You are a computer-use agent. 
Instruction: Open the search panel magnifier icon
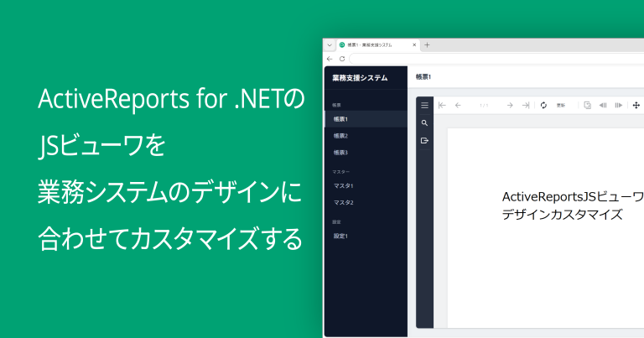coord(424,122)
